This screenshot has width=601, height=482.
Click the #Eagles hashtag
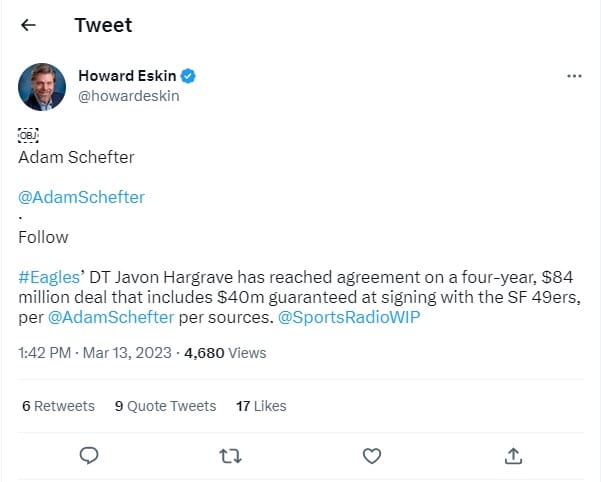pos(45,279)
